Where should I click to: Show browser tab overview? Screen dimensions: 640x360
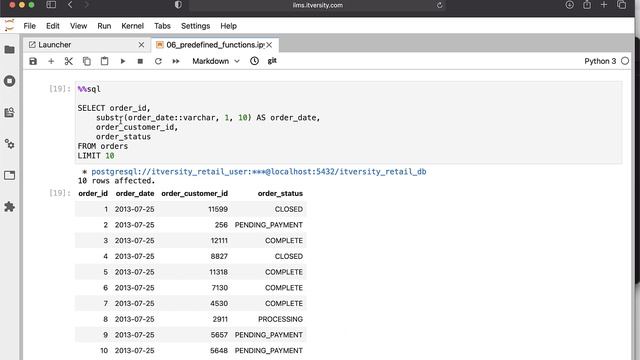click(622, 5)
